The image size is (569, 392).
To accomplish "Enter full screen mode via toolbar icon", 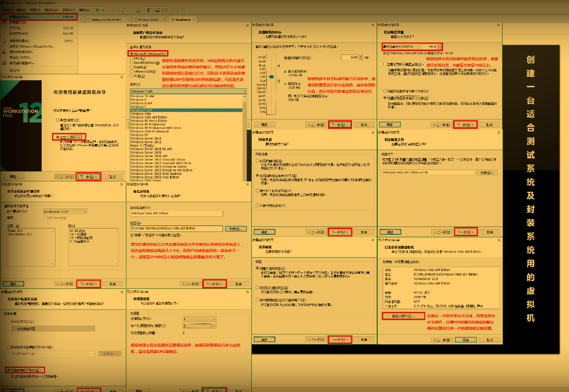I will coord(165,10).
